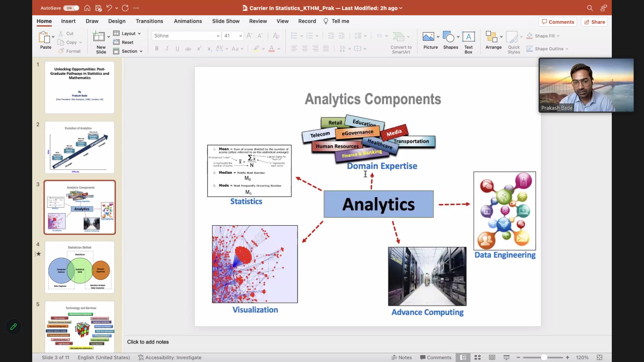Click the Paste clipboard icon

pos(44,37)
